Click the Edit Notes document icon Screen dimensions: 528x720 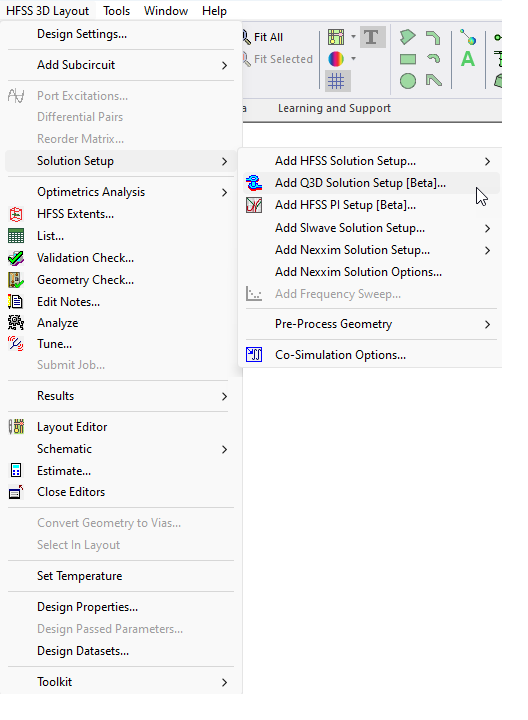click(16, 302)
